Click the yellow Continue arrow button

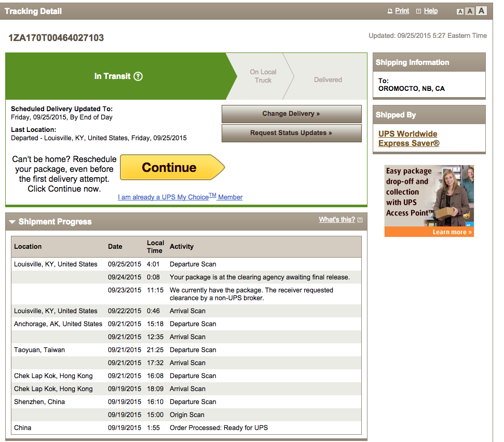click(172, 167)
